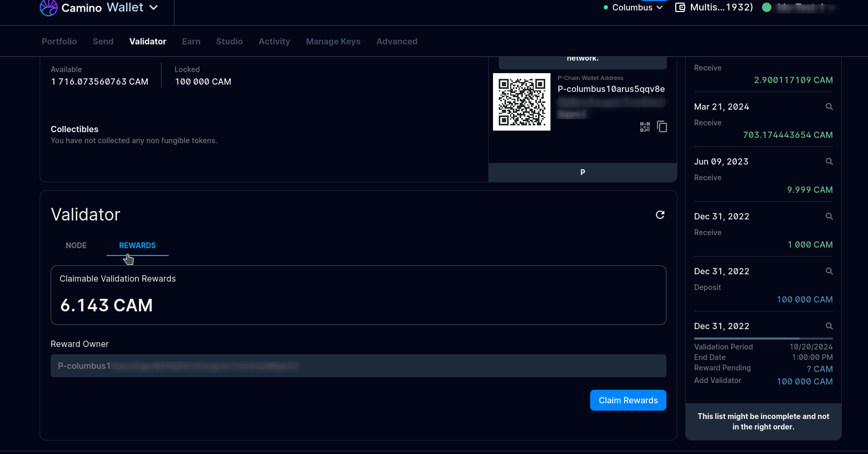View details of Jun 09, 2023 transaction
This screenshot has height=454, width=868.
pos(829,161)
